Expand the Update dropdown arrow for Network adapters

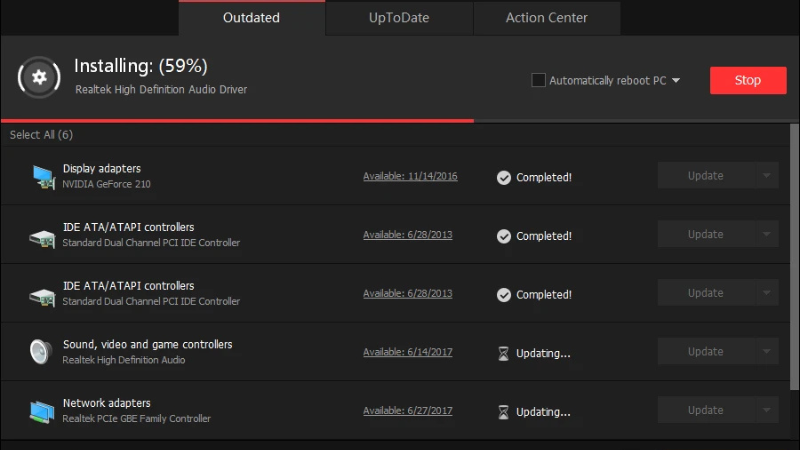coord(767,410)
